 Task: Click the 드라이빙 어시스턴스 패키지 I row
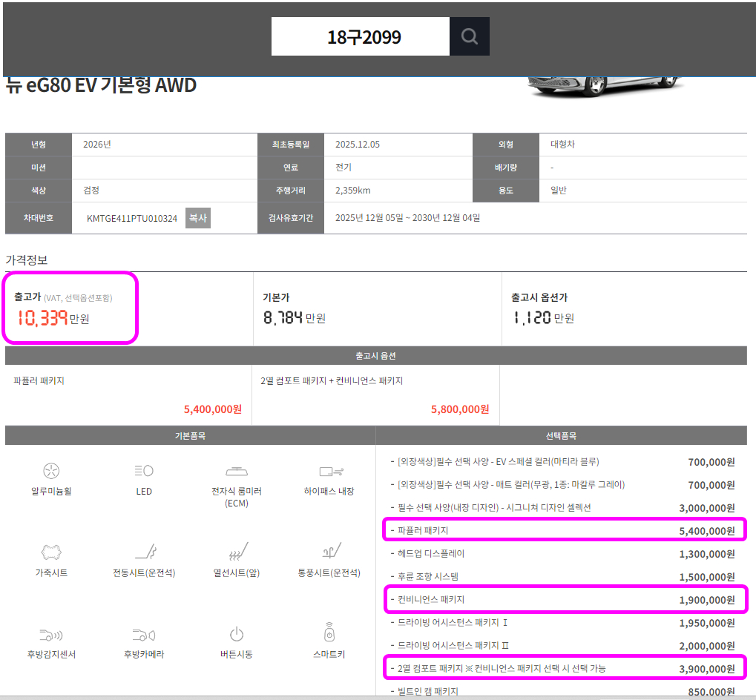coord(562,622)
